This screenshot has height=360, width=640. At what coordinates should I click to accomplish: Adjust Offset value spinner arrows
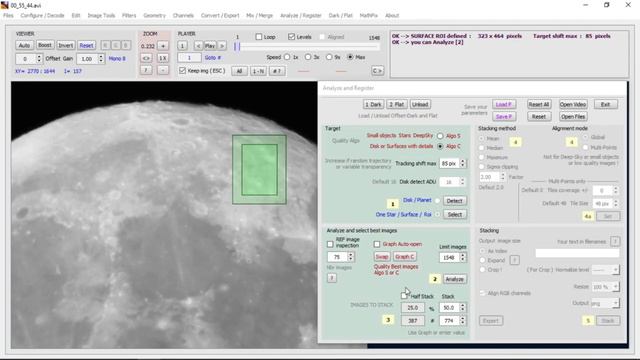point(39,59)
